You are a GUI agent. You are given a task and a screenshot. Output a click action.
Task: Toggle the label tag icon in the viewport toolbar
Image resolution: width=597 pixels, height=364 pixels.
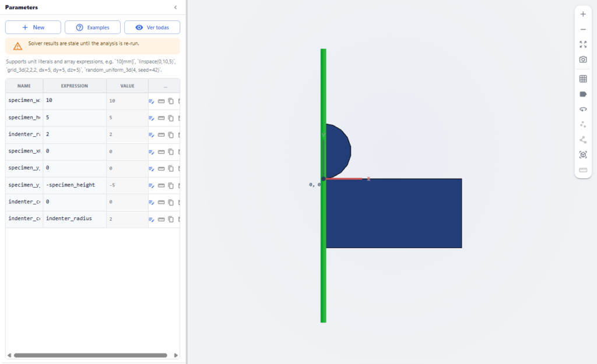pyautogui.click(x=583, y=94)
